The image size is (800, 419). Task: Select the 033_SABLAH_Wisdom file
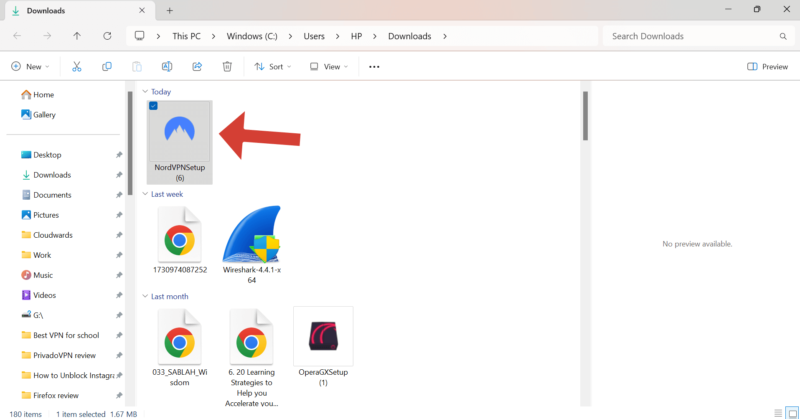click(180, 348)
